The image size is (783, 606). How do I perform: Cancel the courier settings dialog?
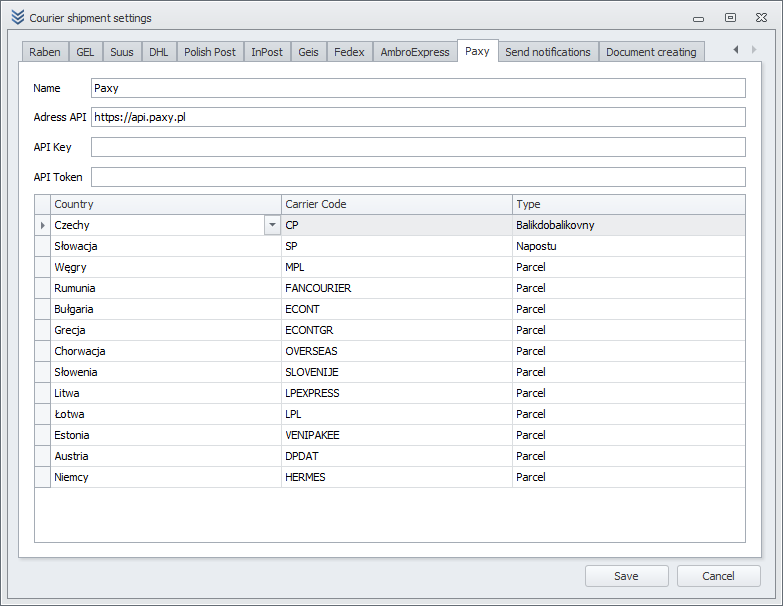718,576
